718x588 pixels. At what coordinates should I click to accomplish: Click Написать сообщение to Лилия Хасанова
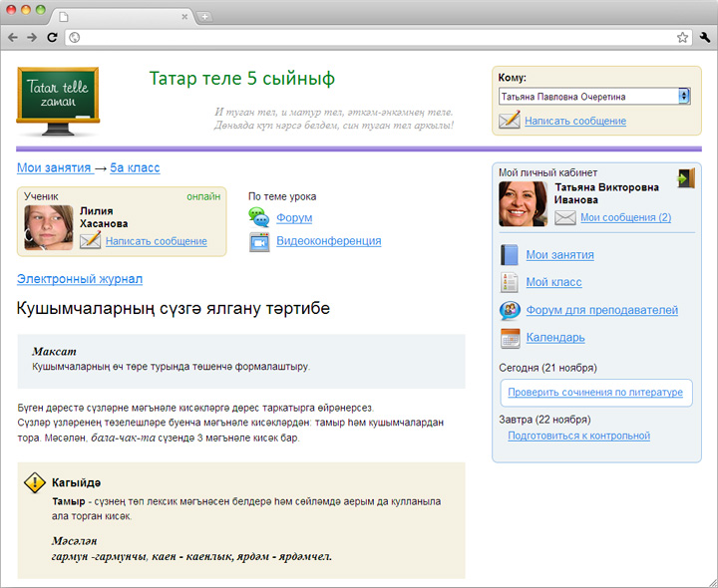click(157, 241)
